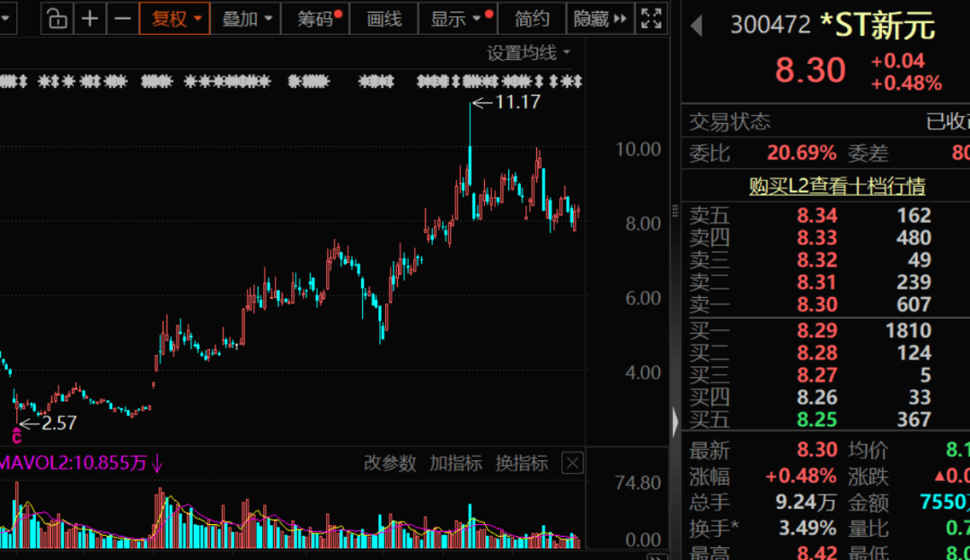
Task: Toggle 简约 simplified display mode
Action: coord(532,18)
